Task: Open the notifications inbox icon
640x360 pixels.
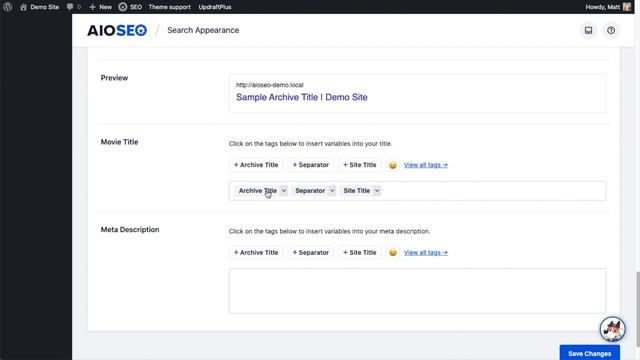Action: 588,30
